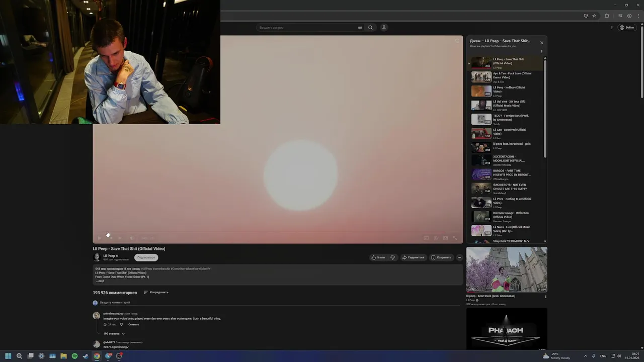
Task: Open the PHARAOH recommended video thumbnail
Action: pos(507,329)
